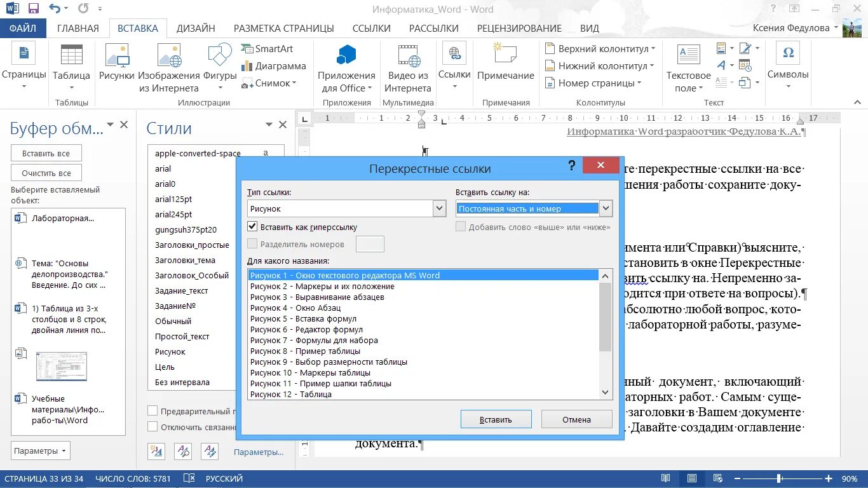Select Рисунок 5 - Вставка формул

(423, 318)
